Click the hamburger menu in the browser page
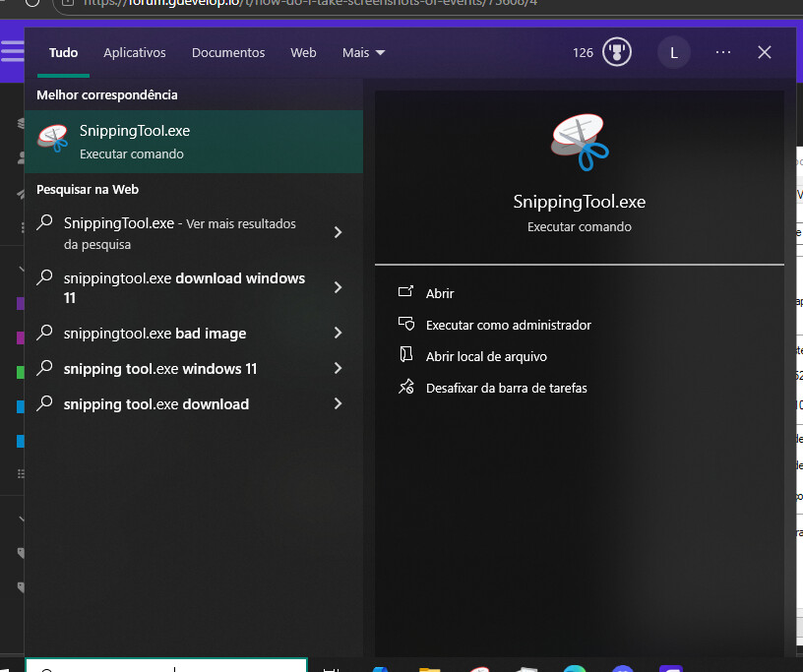Image resolution: width=803 pixels, height=672 pixels. tap(12, 52)
